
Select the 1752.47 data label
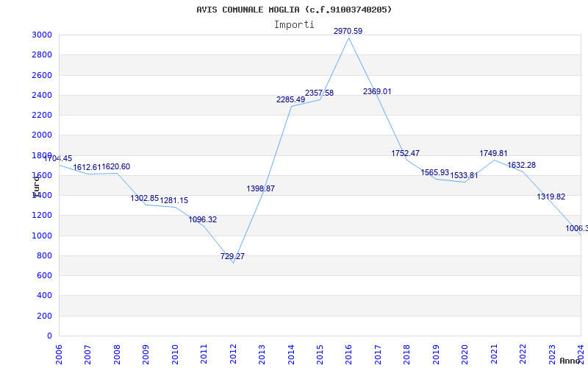tap(406, 153)
